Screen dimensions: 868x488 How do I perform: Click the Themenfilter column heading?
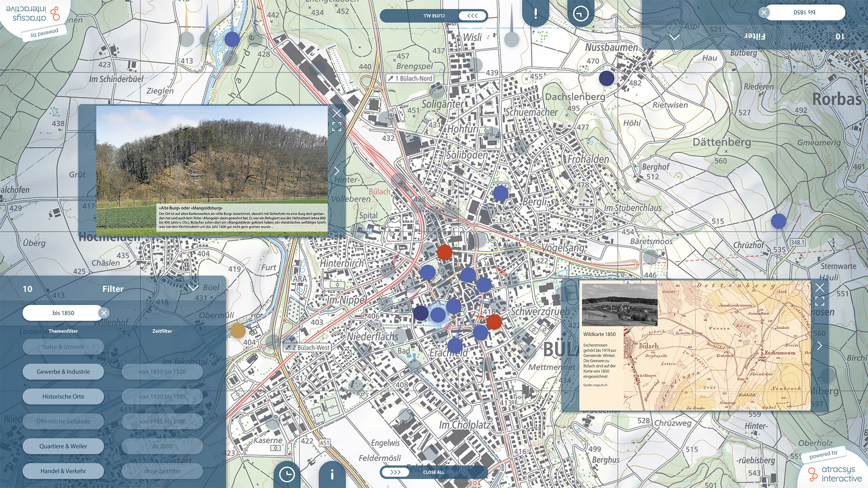pos(63,331)
